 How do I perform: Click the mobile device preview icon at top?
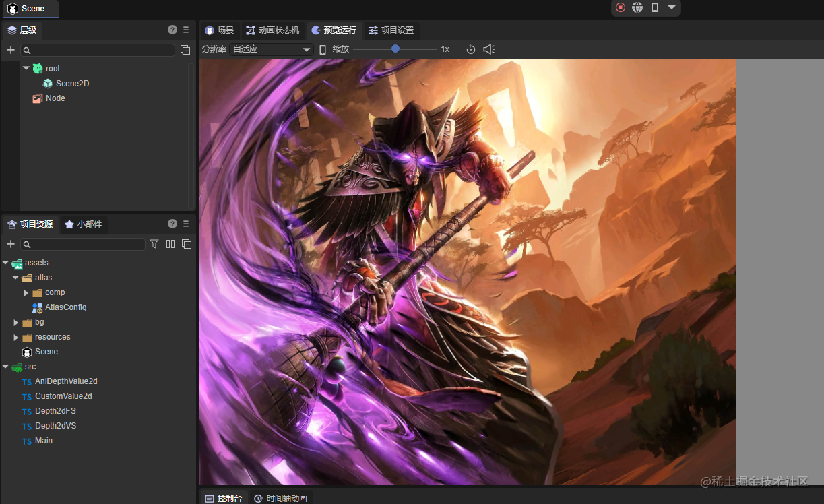point(654,7)
